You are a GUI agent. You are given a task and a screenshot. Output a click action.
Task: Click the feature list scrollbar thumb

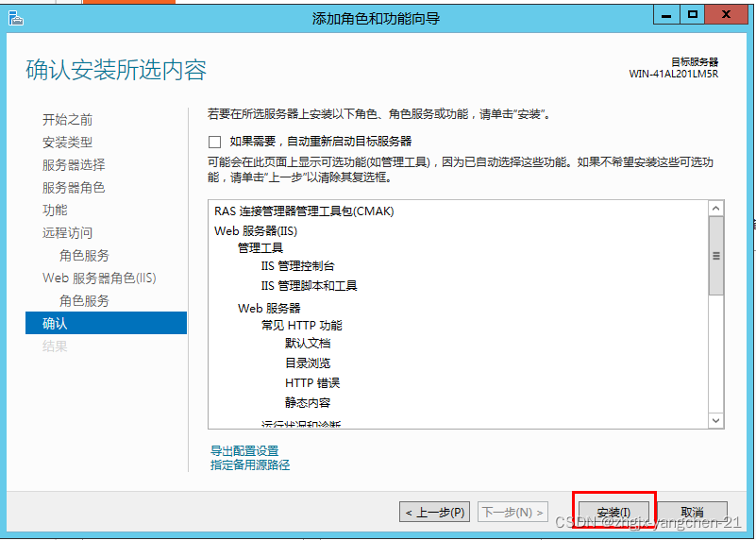[x=716, y=256]
